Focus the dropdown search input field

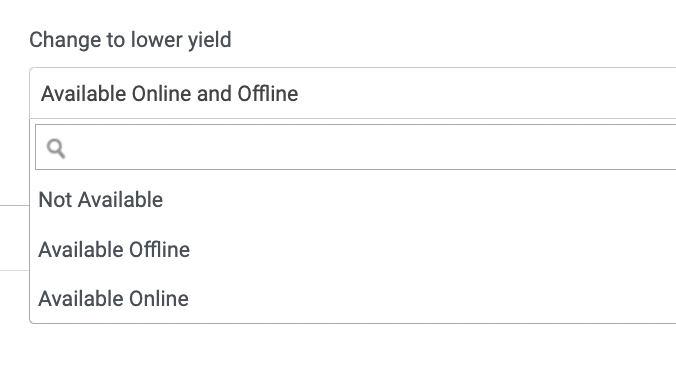point(356,147)
